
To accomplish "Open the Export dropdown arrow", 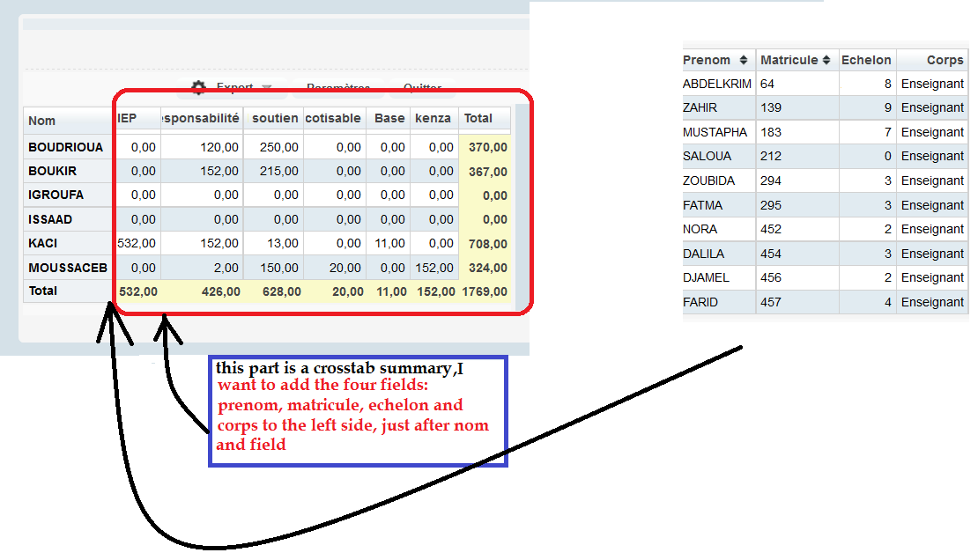I will point(267,88).
